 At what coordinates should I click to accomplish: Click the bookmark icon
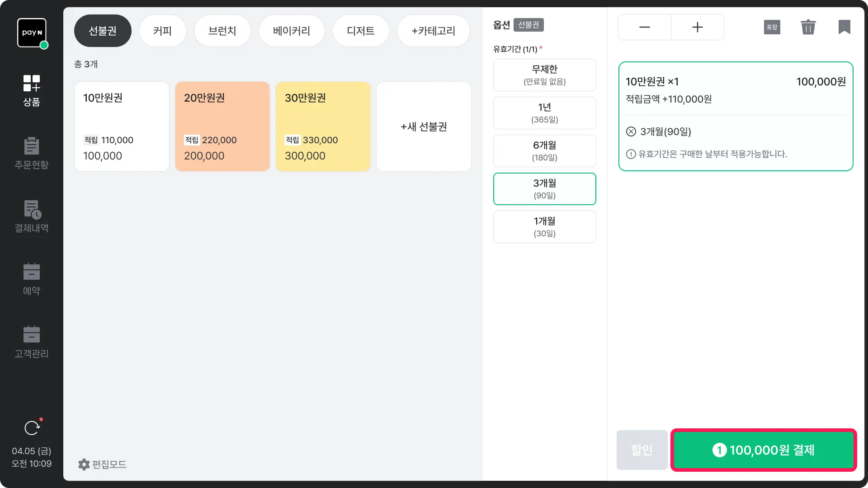(x=844, y=27)
